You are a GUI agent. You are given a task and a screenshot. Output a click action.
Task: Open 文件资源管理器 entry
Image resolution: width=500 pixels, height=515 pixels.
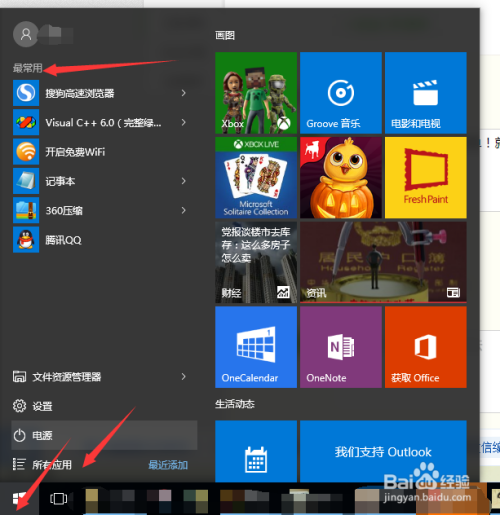tap(104, 377)
